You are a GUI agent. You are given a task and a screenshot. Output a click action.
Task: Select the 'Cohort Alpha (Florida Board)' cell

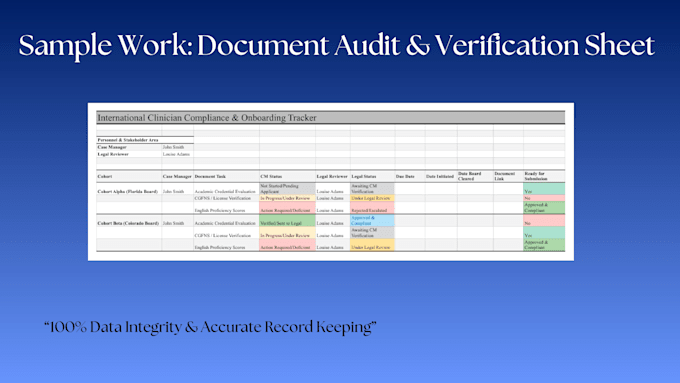click(129, 191)
